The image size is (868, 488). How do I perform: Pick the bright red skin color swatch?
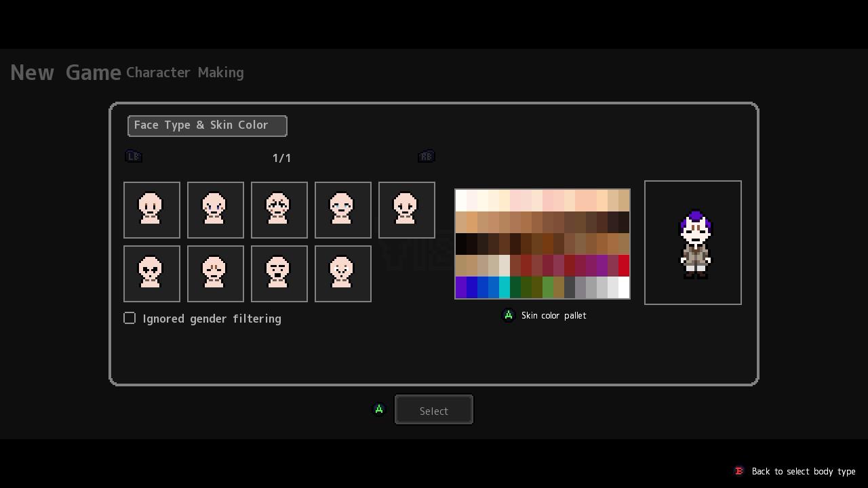(624, 266)
